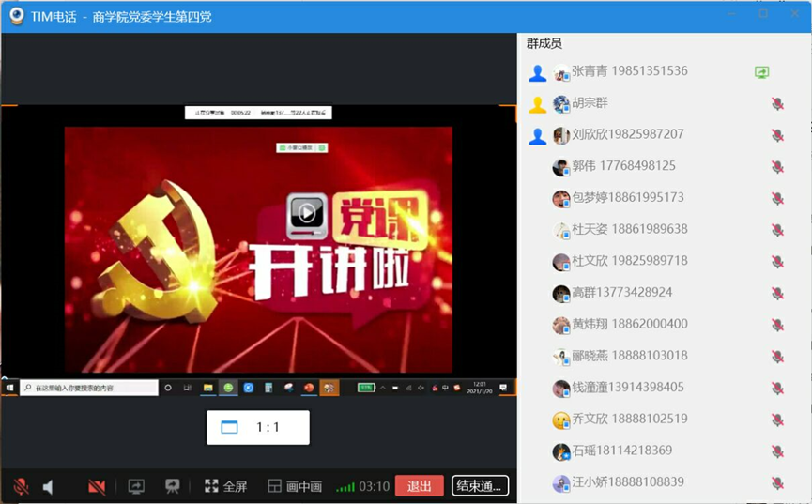Toggle the muted mic icon for 黄炜翔

pyautogui.click(x=777, y=326)
